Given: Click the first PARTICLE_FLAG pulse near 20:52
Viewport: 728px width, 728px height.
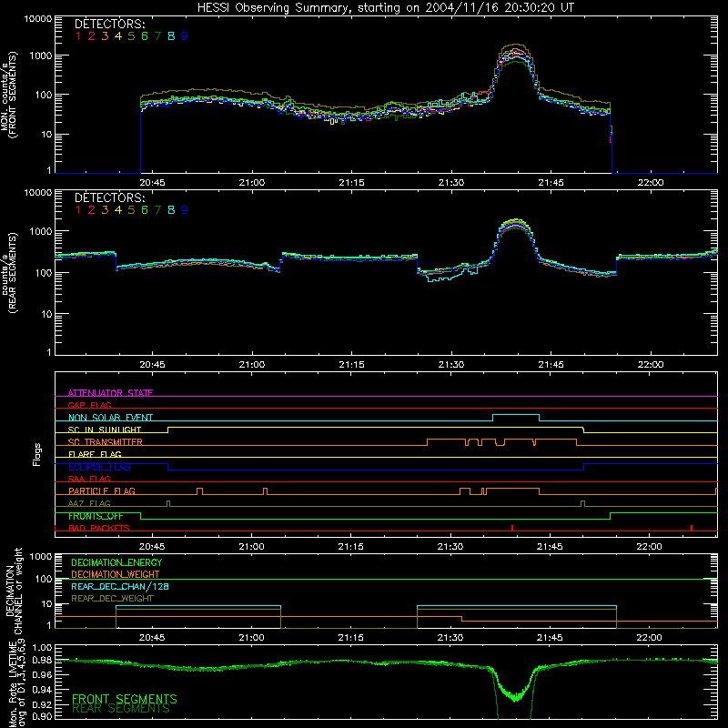Looking at the screenshot, I should point(199,490).
